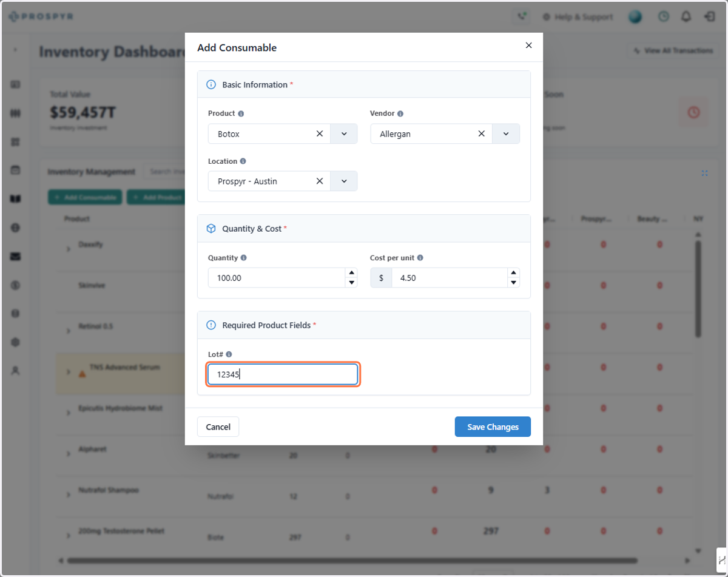Click the table horizontal scrollbar
Screen dimensions: 728x577
click(352, 560)
